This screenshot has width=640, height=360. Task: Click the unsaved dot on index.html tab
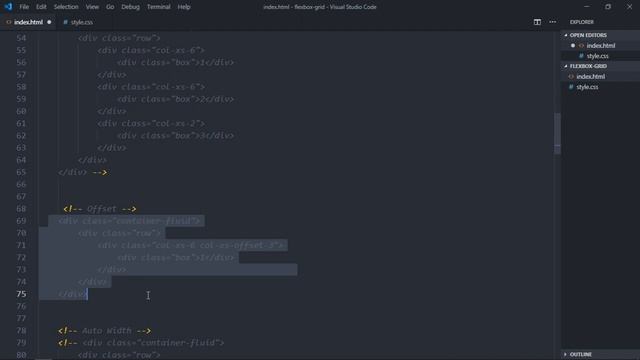coord(49,22)
